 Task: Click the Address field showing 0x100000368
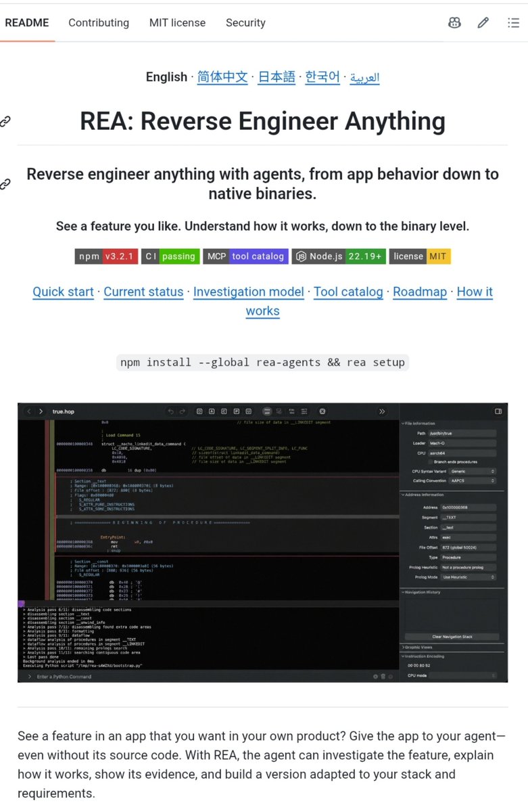coord(469,507)
